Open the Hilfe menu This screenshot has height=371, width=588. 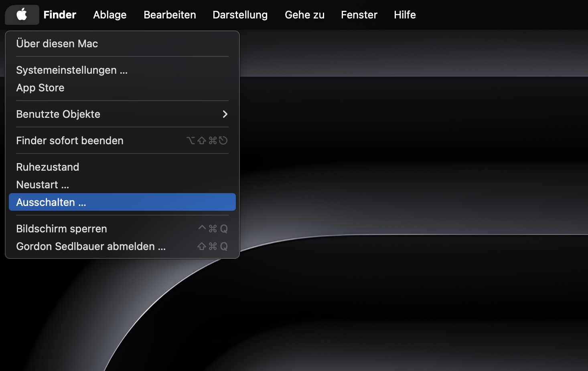[x=404, y=14]
